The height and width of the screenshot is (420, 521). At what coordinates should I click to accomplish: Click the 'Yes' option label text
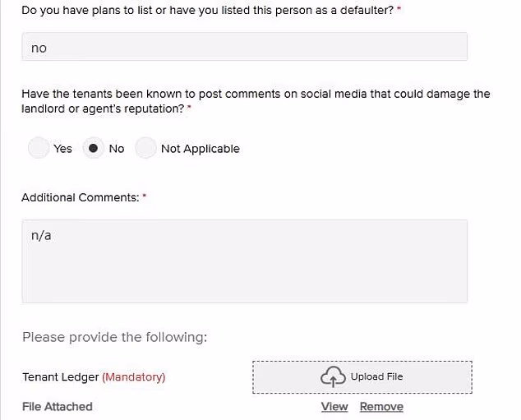tap(63, 149)
